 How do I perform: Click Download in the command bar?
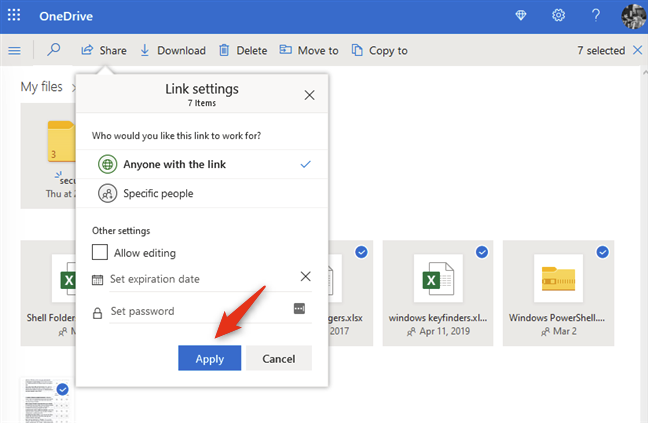click(173, 50)
